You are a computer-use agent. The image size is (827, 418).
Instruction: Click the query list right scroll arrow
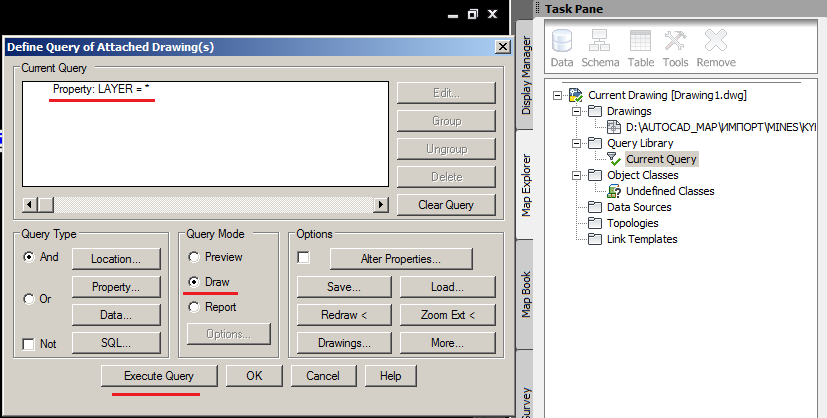point(381,205)
